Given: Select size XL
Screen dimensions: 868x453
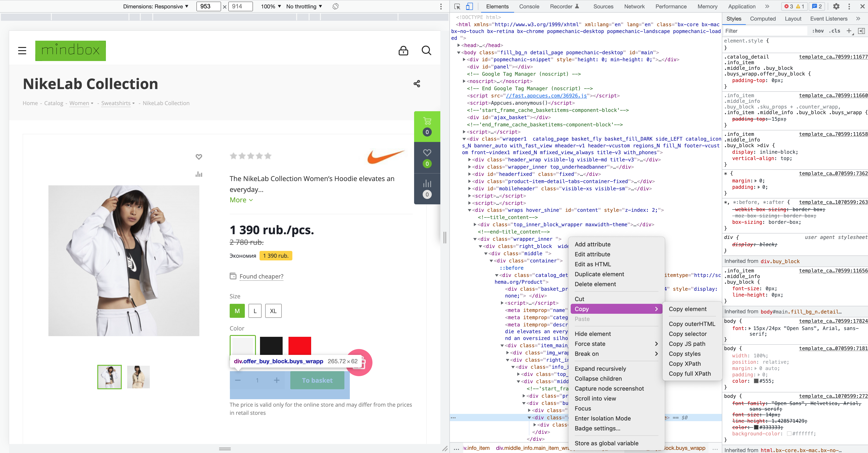Looking at the screenshot, I should coord(273,311).
